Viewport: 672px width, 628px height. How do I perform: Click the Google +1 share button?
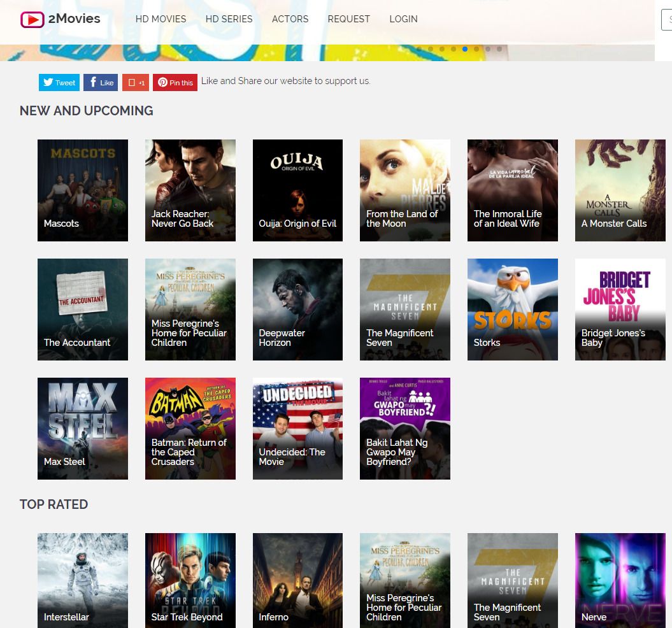coord(136,82)
